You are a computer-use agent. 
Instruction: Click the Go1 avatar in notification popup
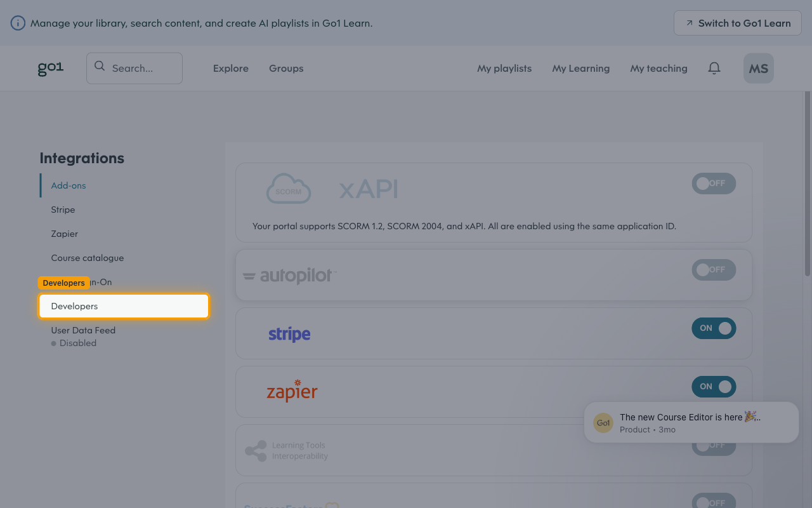603,423
